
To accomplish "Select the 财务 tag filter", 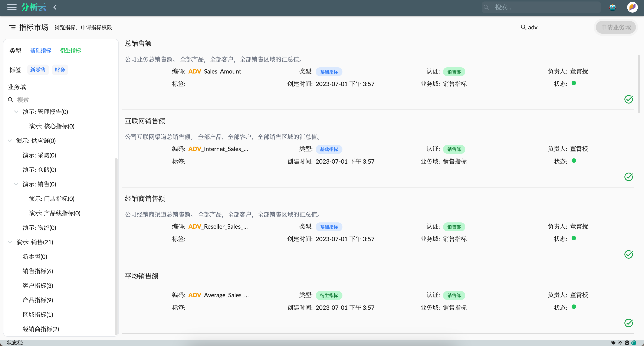I will coord(60,70).
